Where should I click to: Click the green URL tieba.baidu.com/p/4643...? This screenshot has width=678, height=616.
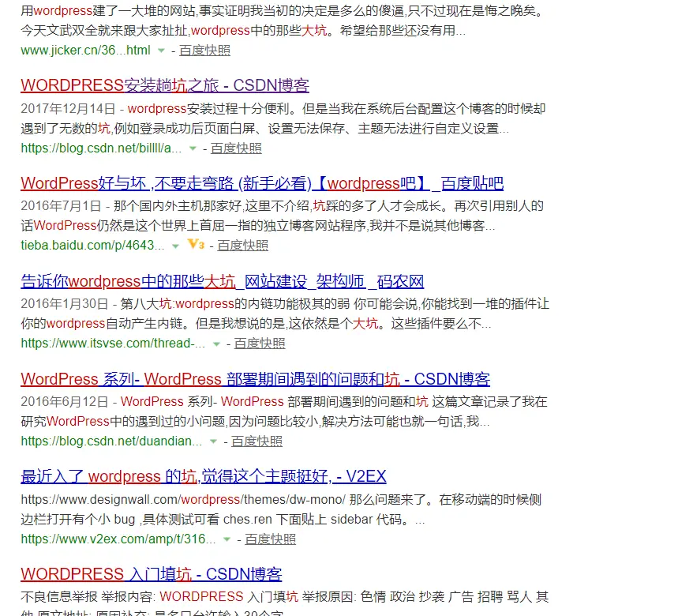coord(92,246)
